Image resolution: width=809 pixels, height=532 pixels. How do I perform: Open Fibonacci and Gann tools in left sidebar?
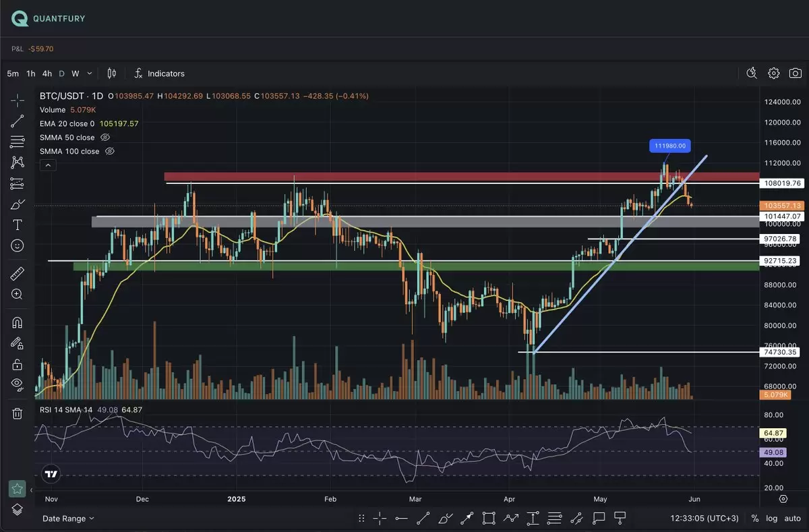(17, 142)
